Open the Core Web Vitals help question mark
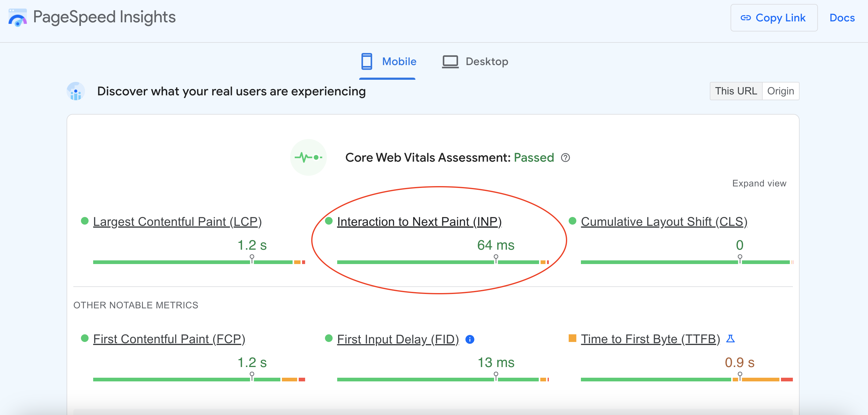The width and height of the screenshot is (868, 415). pyautogui.click(x=565, y=158)
